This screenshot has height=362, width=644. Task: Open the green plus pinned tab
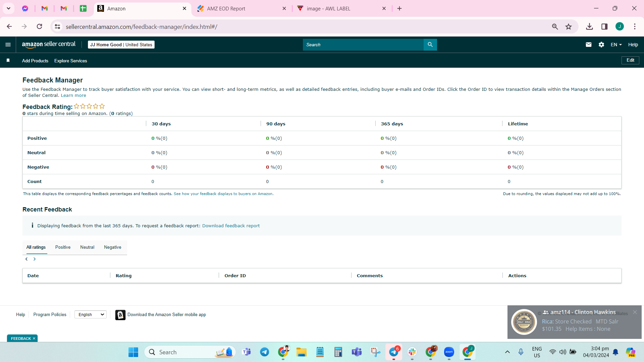tap(83, 8)
